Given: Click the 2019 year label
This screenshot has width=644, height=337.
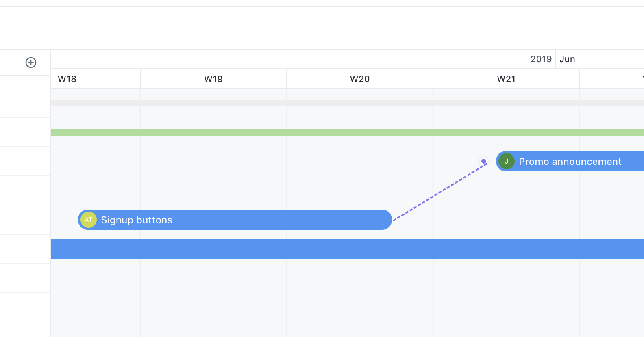Looking at the screenshot, I should (541, 59).
